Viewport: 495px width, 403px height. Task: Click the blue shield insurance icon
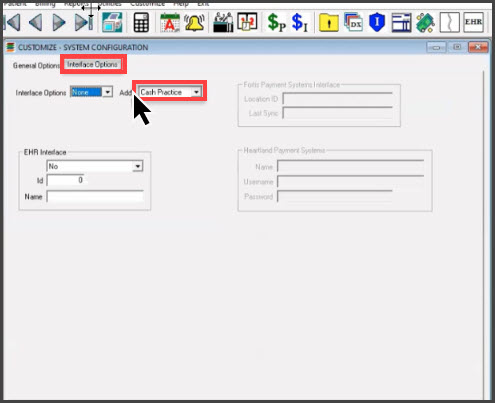point(377,23)
